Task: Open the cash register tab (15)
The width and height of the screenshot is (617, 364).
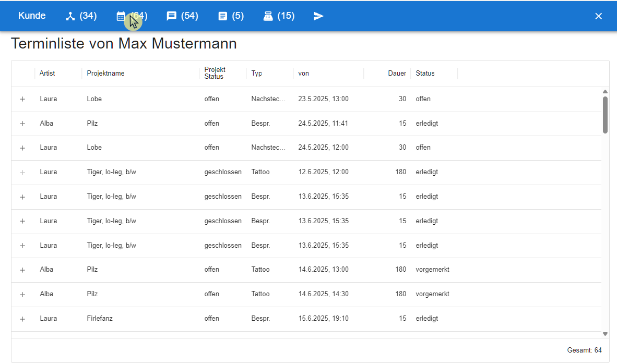Action: point(279,16)
